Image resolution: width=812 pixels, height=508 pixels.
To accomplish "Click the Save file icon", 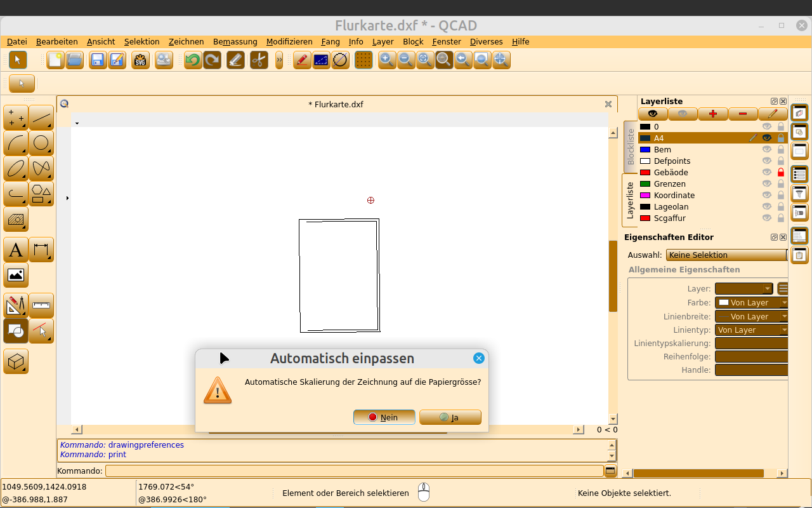I will click(98, 60).
